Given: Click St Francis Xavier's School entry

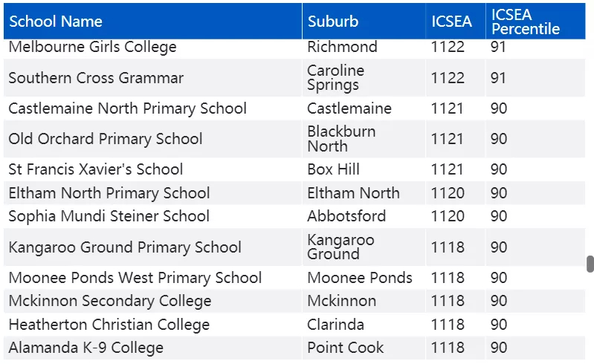Looking at the screenshot, I should click(96, 169).
